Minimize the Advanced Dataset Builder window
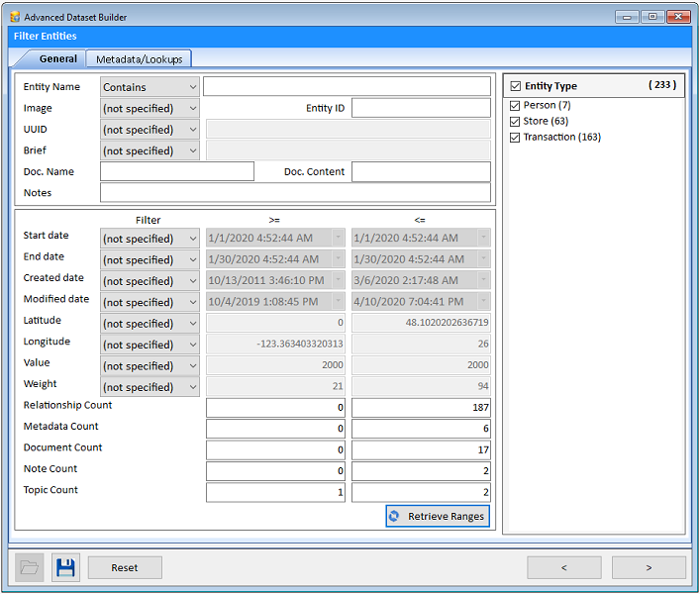The height and width of the screenshot is (594, 700). pyautogui.click(x=627, y=17)
